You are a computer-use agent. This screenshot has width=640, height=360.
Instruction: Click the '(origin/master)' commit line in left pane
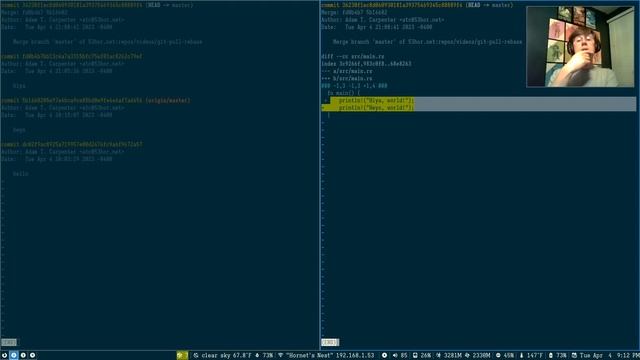pyautogui.click(x=95, y=100)
